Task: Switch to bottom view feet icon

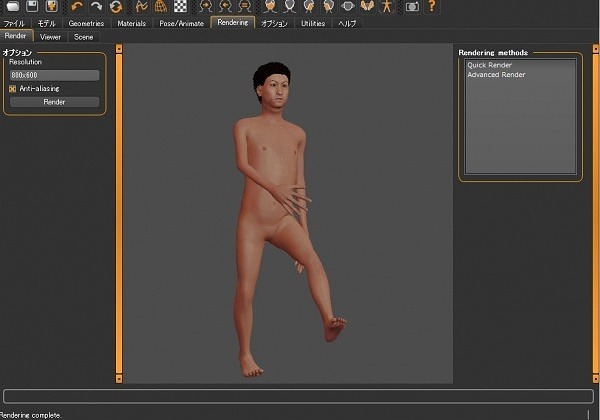Action: 367,6
